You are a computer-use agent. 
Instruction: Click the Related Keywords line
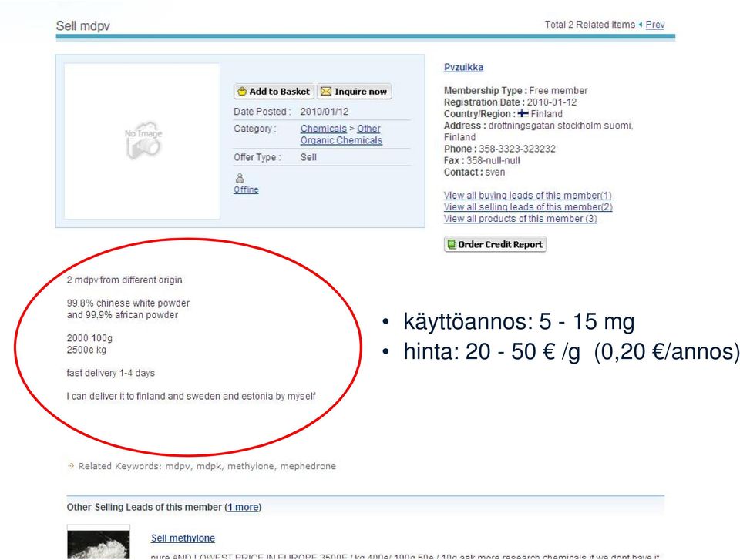[x=203, y=466]
